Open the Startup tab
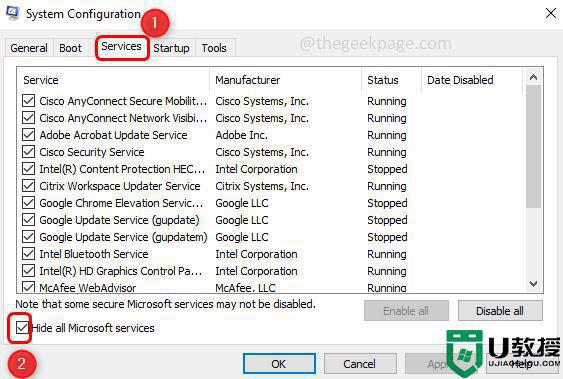The width and height of the screenshot is (563, 379). [171, 48]
